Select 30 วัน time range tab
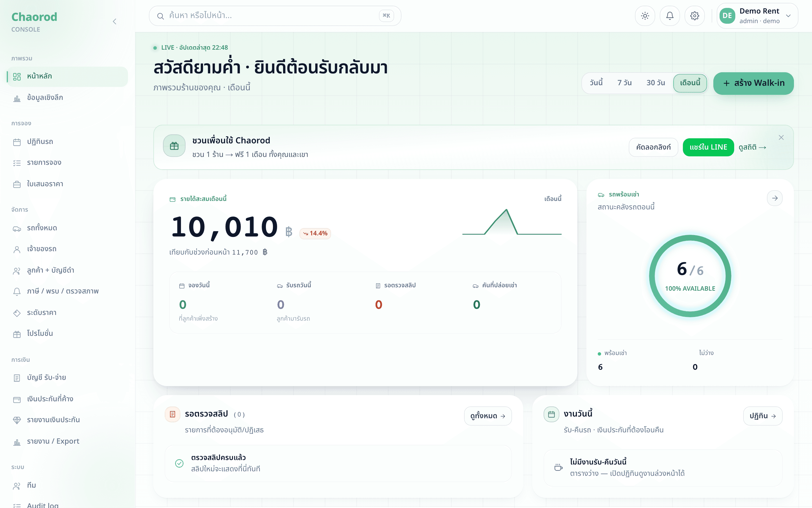Screen dimensions: 812x508 656,83
